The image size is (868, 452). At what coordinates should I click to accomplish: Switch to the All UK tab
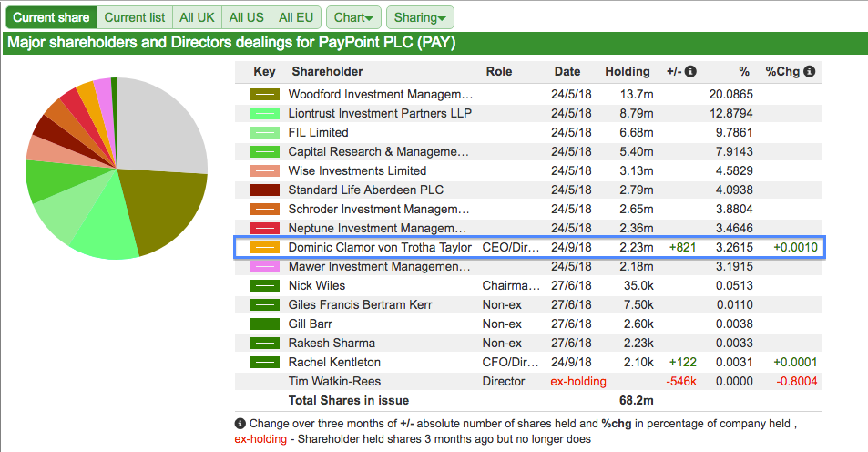click(197, 17)
